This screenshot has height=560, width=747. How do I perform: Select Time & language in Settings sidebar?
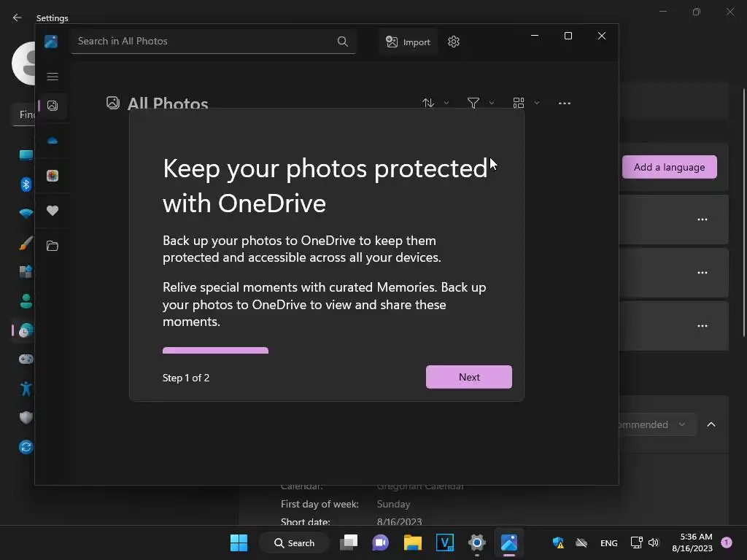tap(26, 330)
